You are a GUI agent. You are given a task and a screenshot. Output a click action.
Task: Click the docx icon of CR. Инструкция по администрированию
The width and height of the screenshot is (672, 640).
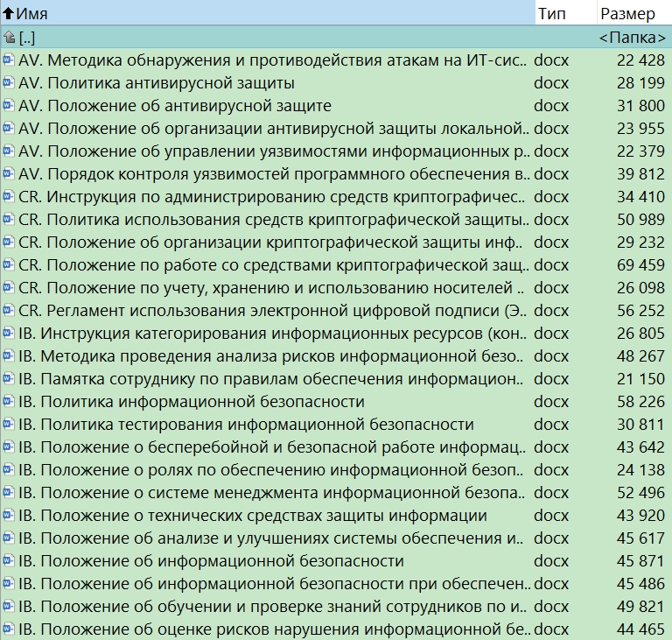pos(9,196)
